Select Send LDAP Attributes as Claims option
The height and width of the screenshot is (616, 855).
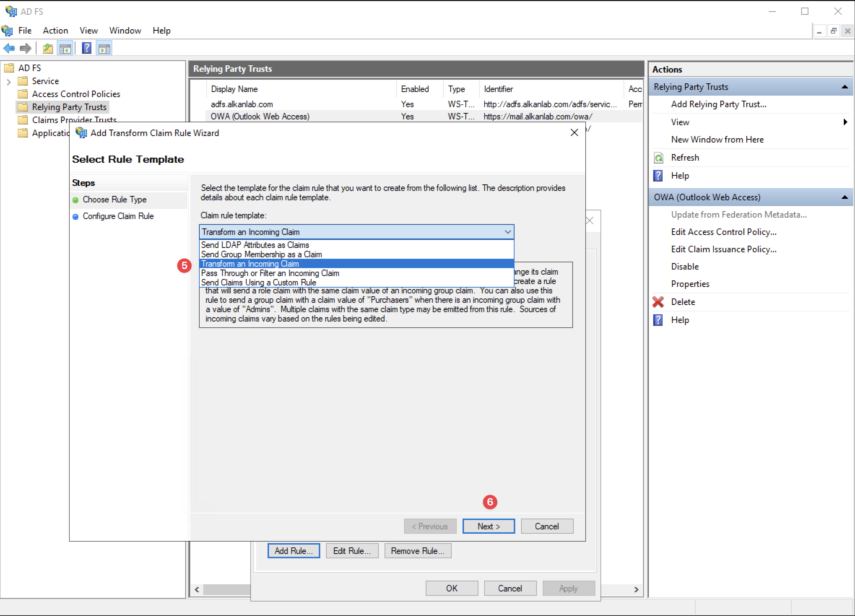(x=255, y=245)
